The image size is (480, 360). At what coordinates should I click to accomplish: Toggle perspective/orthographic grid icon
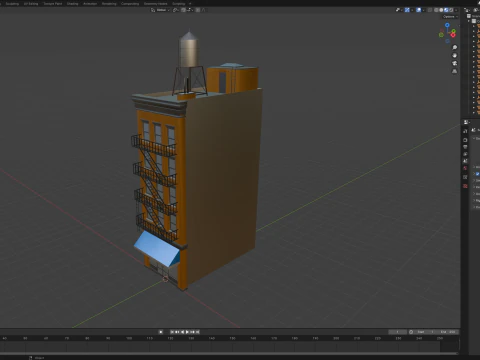coord(455,71)
